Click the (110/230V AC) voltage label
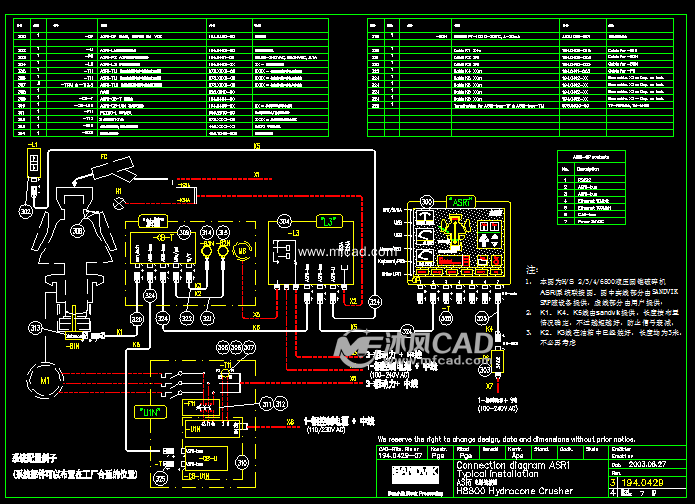 [326, 430]
